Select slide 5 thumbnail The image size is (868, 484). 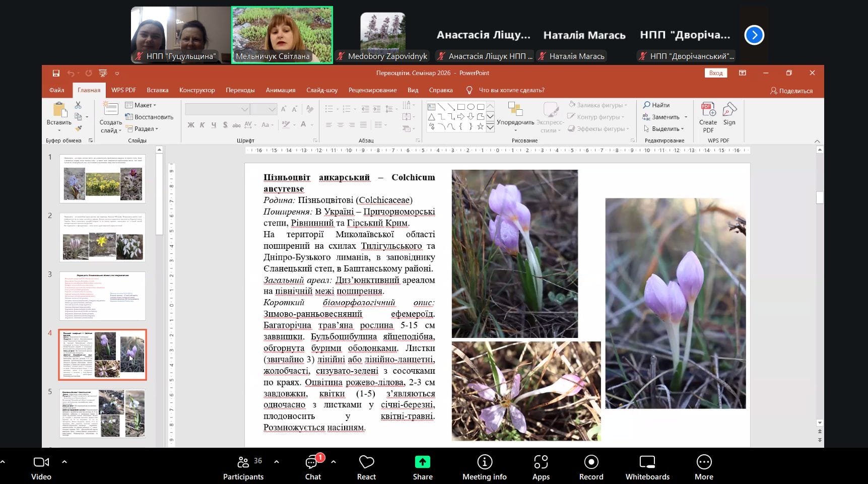click(x=102, y=413)
